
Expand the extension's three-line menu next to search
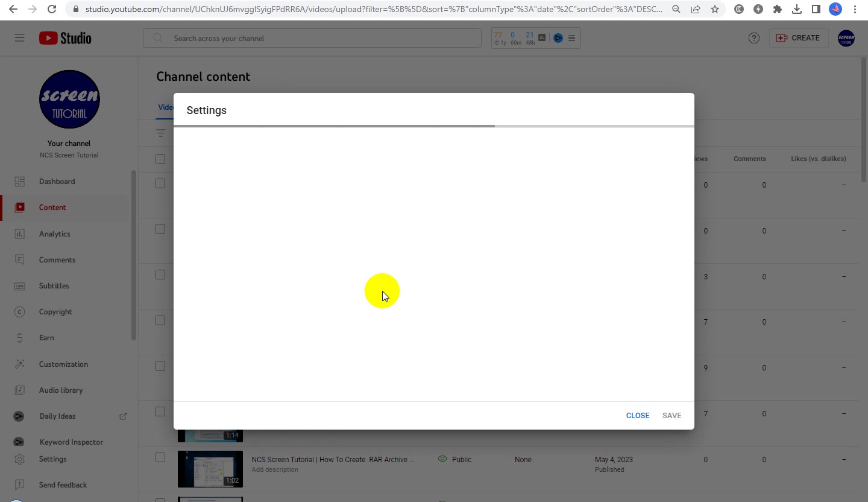(x=571, y=38)
